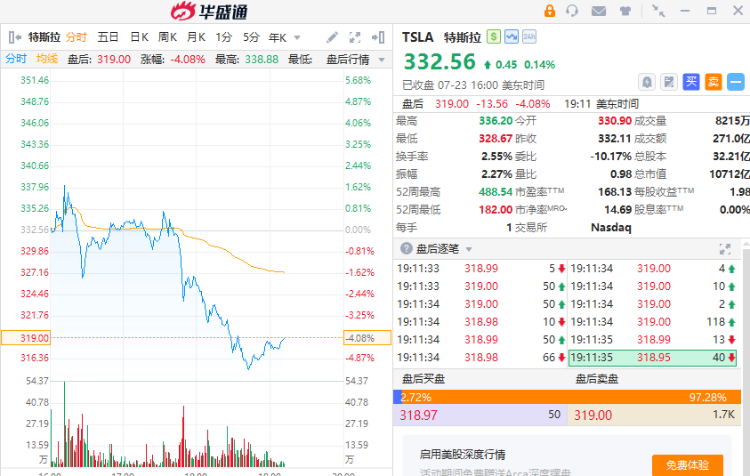This screenshot has width=750, height=476.
Task: Select the pencil drawing tool icon
Action: point(332,37)
